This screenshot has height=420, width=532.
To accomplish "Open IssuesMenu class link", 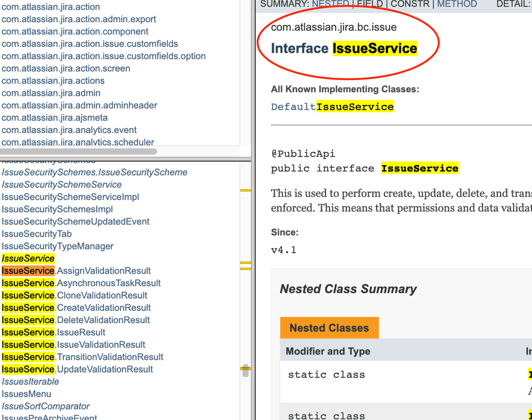I will tap(26, 394).
